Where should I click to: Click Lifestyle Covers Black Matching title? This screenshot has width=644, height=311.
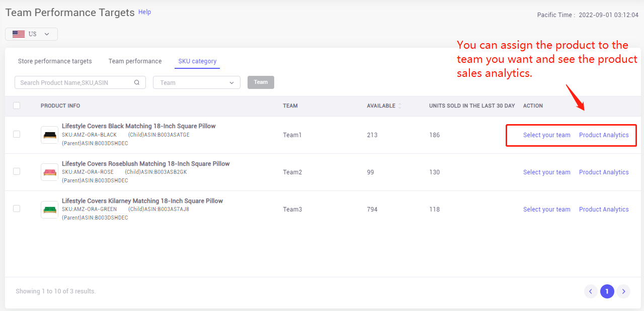pyautogui.click(x=139, y=126)
